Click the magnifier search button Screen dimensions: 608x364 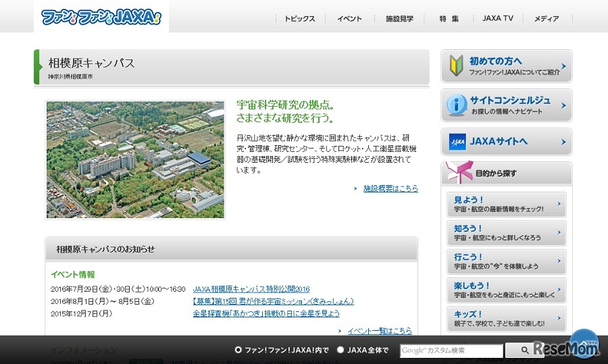pyautogui.click(x=524, y=350)
